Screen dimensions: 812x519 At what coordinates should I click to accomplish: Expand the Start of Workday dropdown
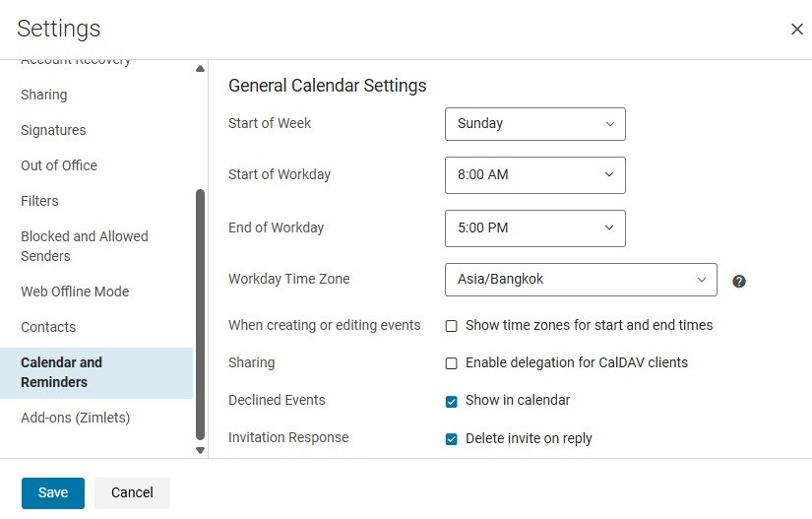pyautogui.click(x=534, y=175)
